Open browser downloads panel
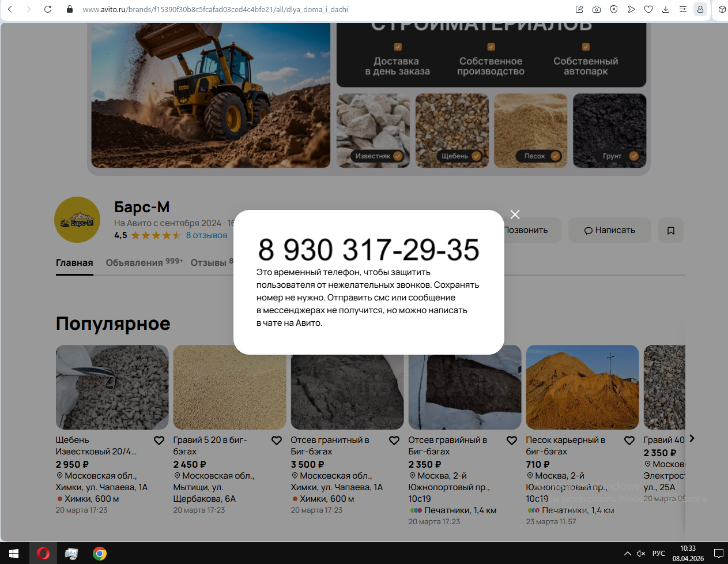Screen dimensions: 728x564 tap(666, 9)
